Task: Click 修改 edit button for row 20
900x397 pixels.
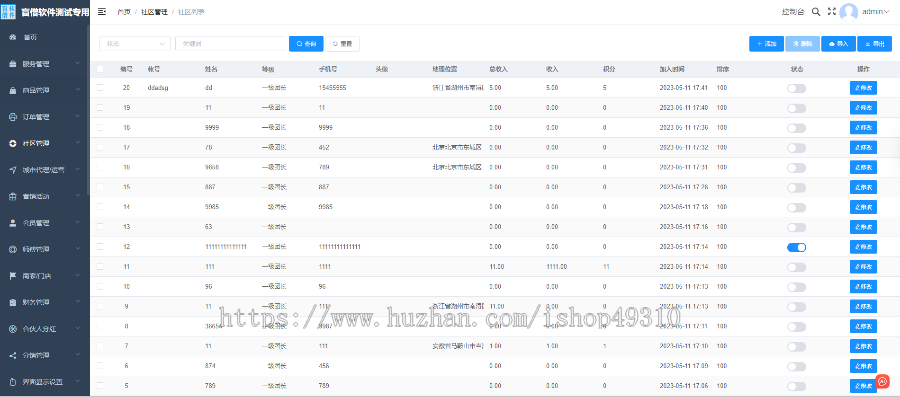Action: tap(863, 88)
